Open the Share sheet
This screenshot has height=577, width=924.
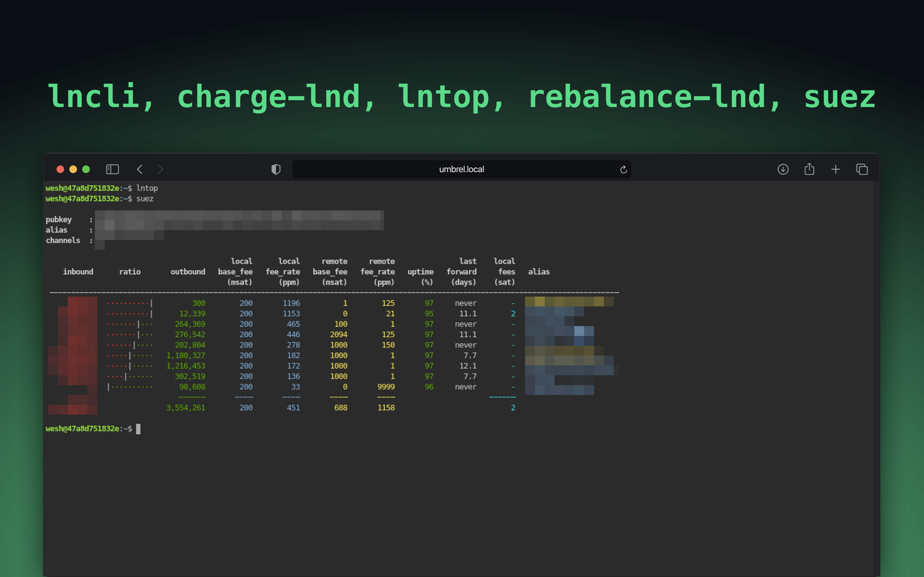tap(809, 169)
